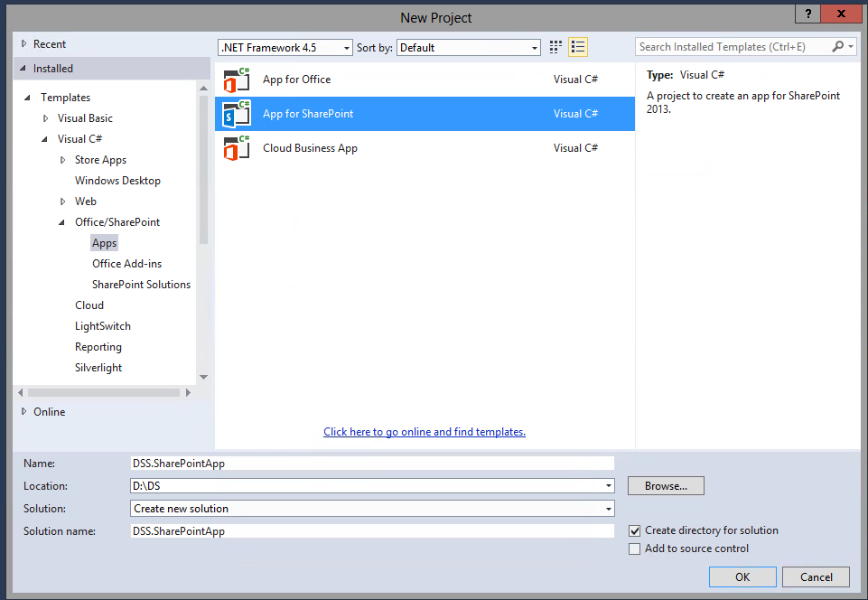Click the Name input field
This screenshot has width=868, height=600.
pyautogui.click(x=372, y=464)
